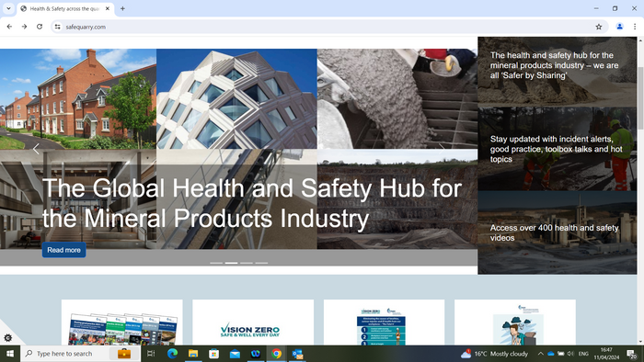Open the Windows Start menu
The width and height of the screenshot is (644, 362).
[10, 354]
